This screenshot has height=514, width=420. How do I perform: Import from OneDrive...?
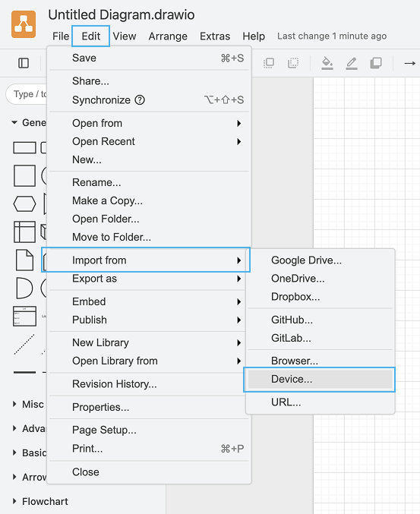pyautogui.click(x=321, y=279)
